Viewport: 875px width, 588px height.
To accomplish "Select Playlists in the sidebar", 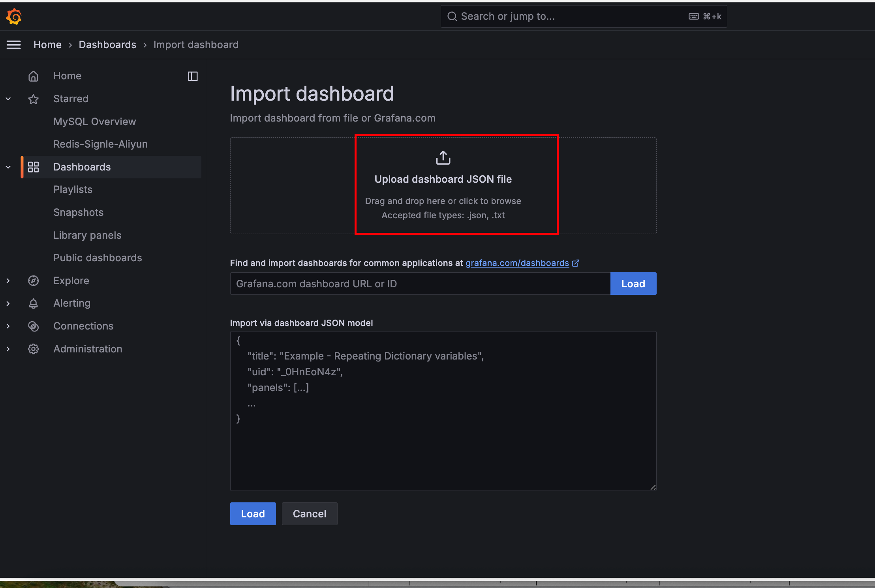I will 73,189.
